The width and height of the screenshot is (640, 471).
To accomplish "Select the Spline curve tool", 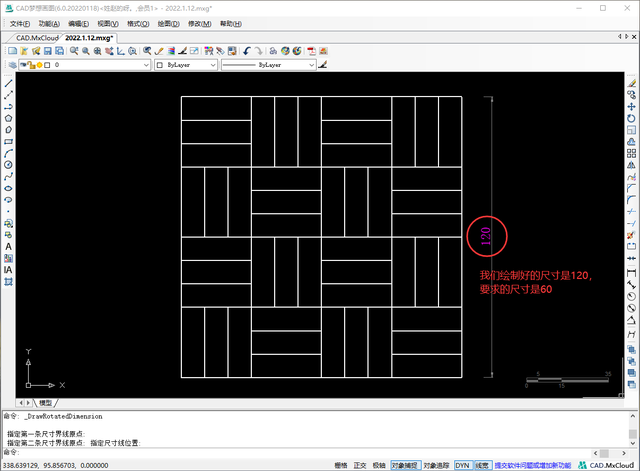I will [8, 177].
